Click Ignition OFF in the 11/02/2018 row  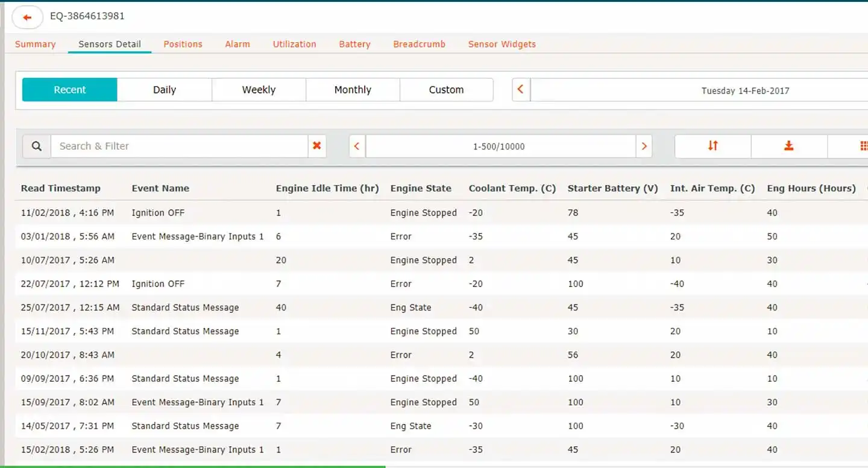click(x=158, y=213)
